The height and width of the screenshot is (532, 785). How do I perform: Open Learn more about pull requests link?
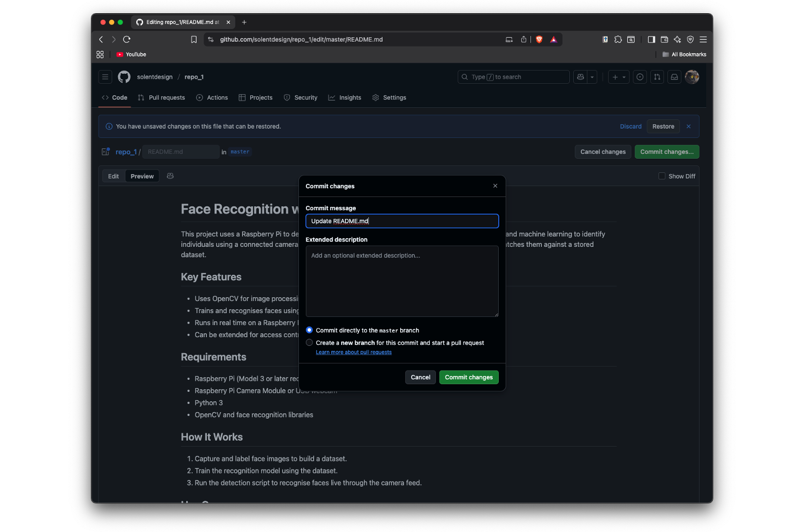pyautogui.click(x=354, y=352)
